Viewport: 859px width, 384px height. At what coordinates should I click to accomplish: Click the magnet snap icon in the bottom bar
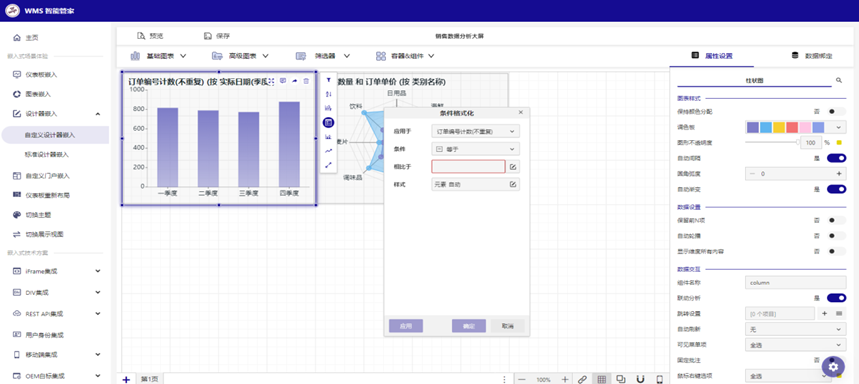(640, 379)
